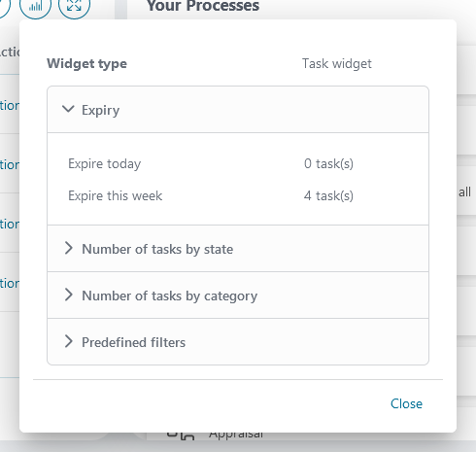Click the Appraisal process icon below the dialog
Screen dimensions: 476x452
point(181,436)
